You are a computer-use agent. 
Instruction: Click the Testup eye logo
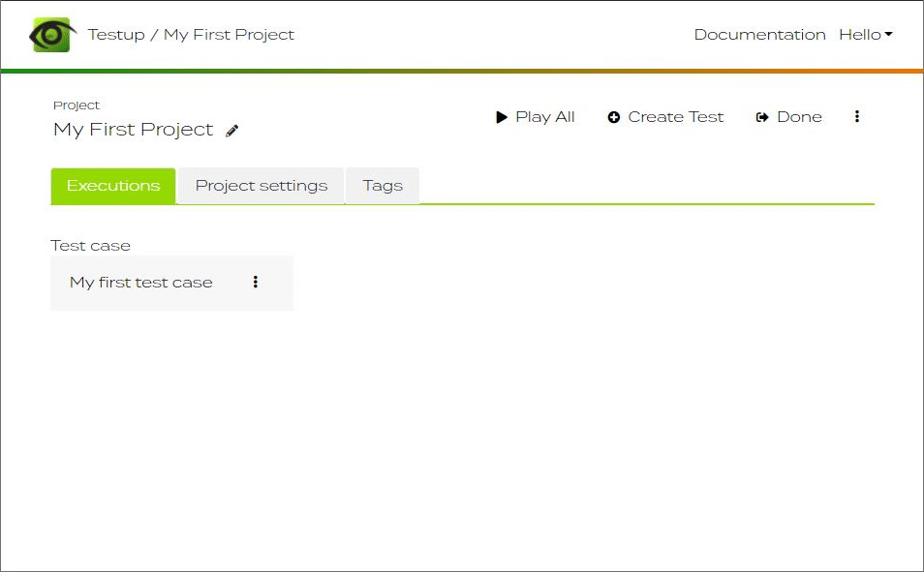pyautogui.click(x=52, y=35)
